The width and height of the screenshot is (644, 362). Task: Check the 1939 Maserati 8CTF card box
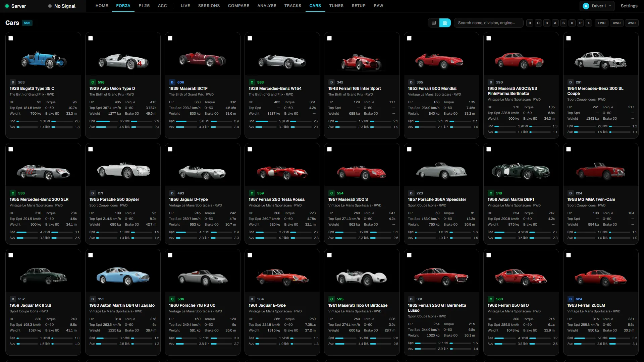click(x=170, y=38)
